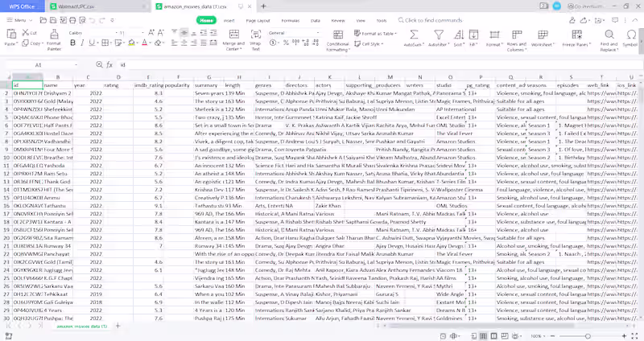The image size is (644, 341).
Task: Click the Redo arrow icon
Action: 102,20
